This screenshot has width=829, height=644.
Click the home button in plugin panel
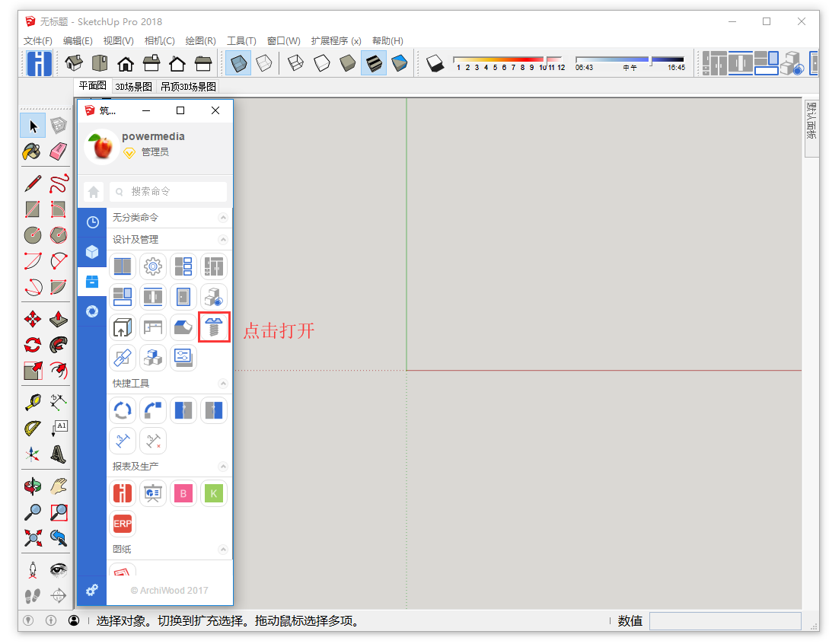(94, 192)
